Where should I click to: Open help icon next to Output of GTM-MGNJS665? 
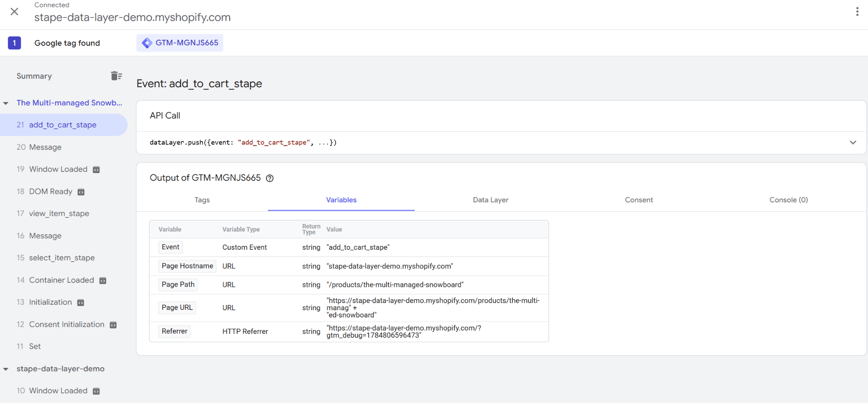point(270,178)
